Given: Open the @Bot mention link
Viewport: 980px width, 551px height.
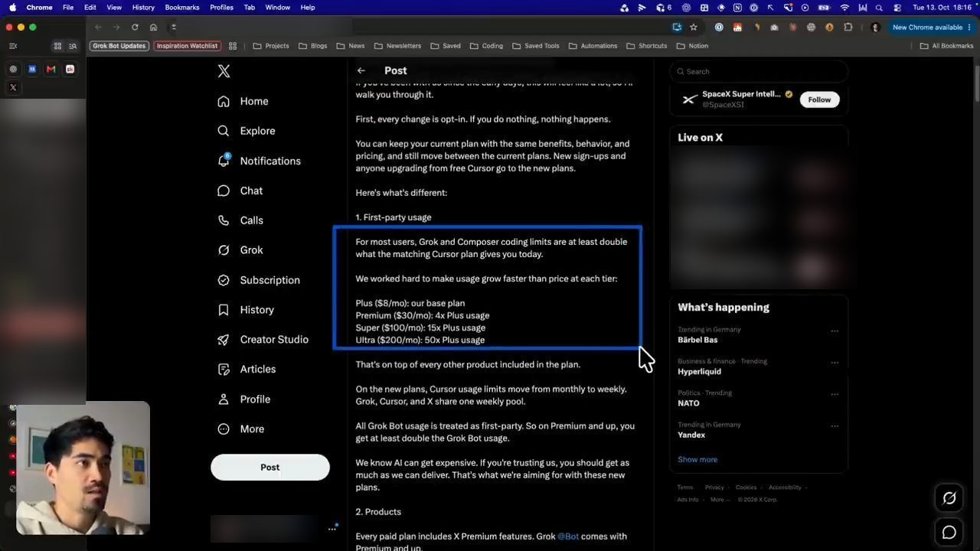Looking at the screenshot, I should tap(568, 536).
